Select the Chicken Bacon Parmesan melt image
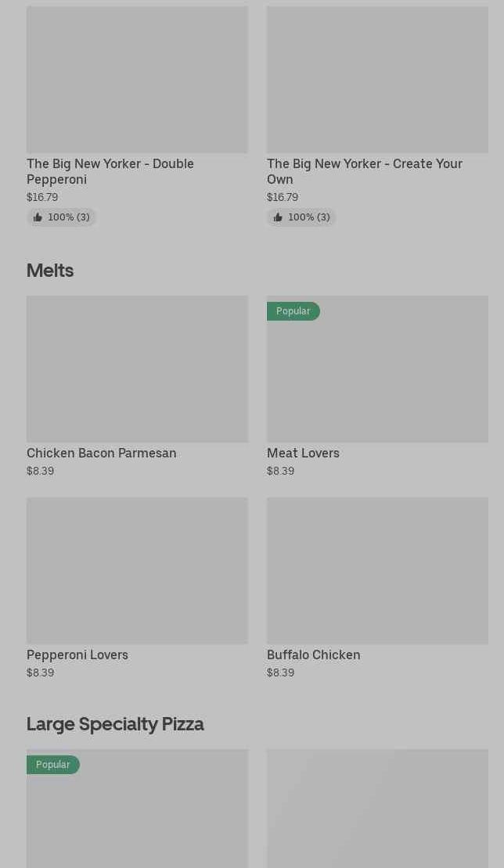The image size is (504, 868). pos(137,369)
